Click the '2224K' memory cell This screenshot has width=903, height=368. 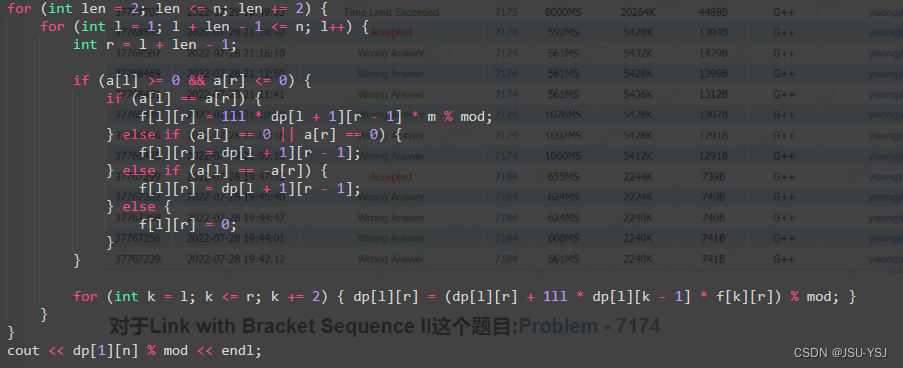637,198
